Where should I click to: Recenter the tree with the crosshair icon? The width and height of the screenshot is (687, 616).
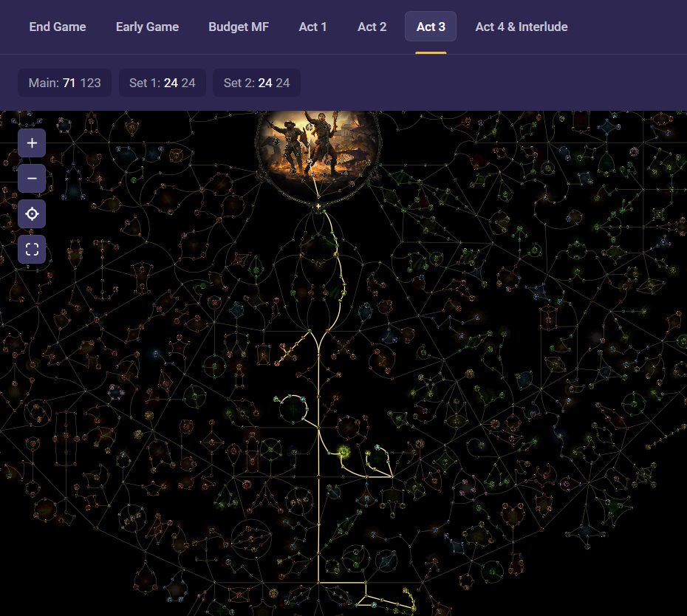click(x=32, y=214)
